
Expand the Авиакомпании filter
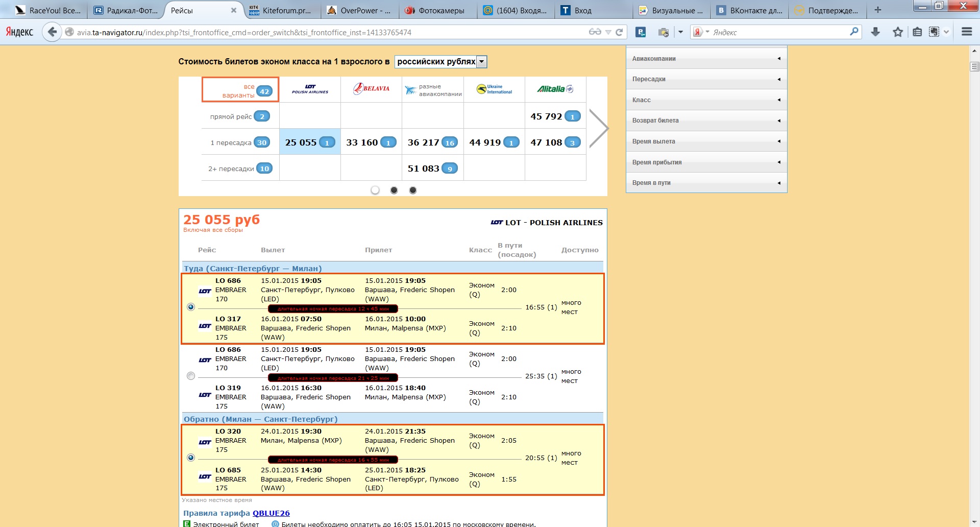tap(706, 58)
